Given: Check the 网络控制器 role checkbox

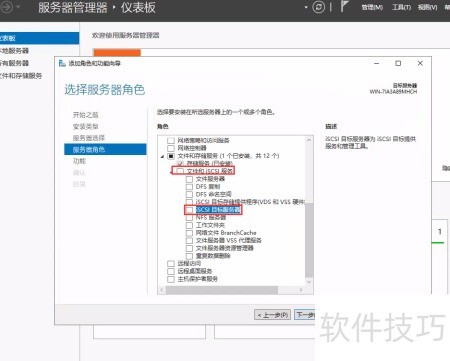Looking at the screenshot, I should point(171,148).
